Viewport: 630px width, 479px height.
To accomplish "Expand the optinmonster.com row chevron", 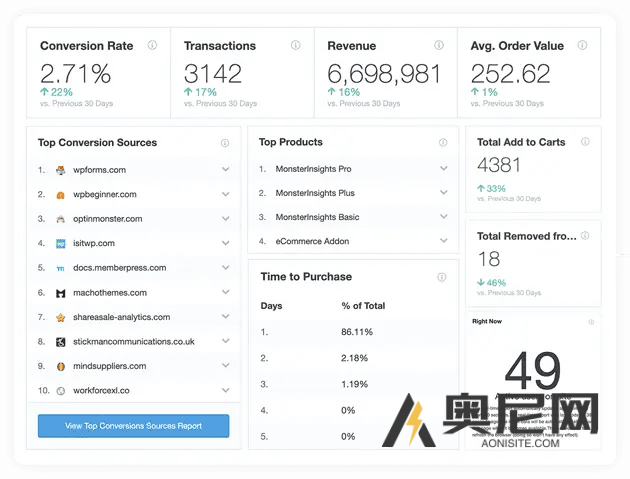I will click(x=226, y=218).
